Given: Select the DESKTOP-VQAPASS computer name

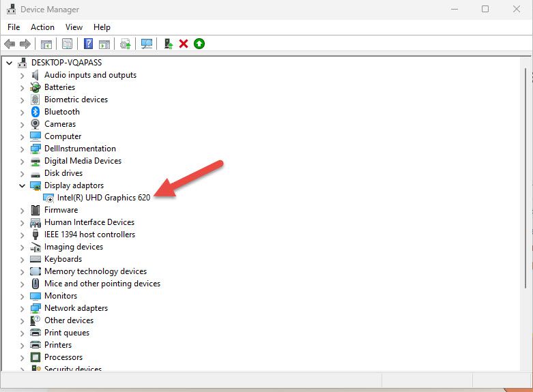Looking at the screenshot, I should (66, 63).
